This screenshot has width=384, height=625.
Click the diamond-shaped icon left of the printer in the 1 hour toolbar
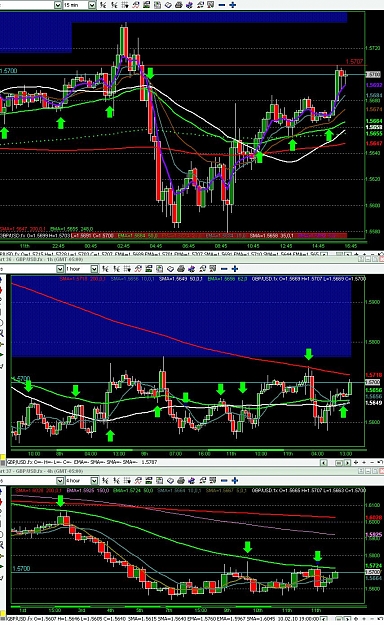170,269
